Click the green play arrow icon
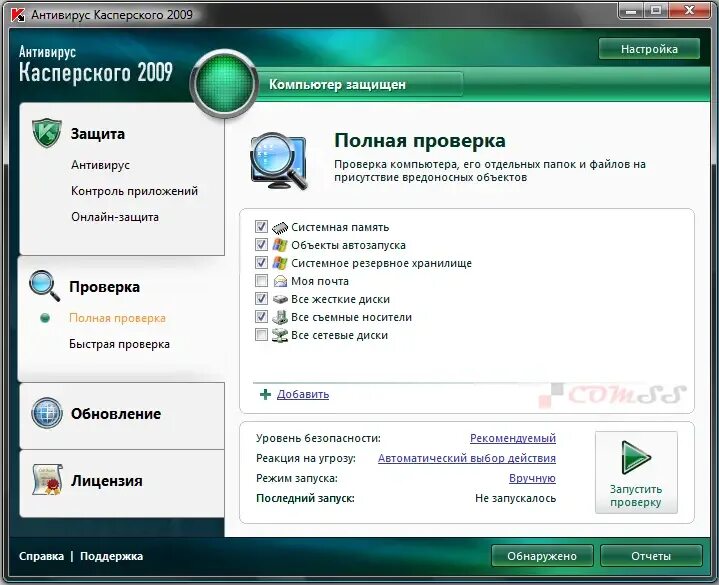719x585 pixels. tap(636, 457)
